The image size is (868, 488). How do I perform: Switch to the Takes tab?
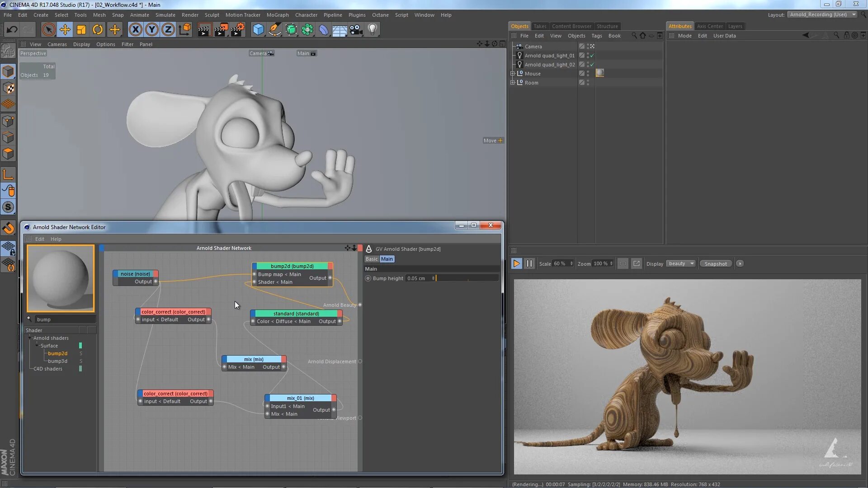(540, 26)
